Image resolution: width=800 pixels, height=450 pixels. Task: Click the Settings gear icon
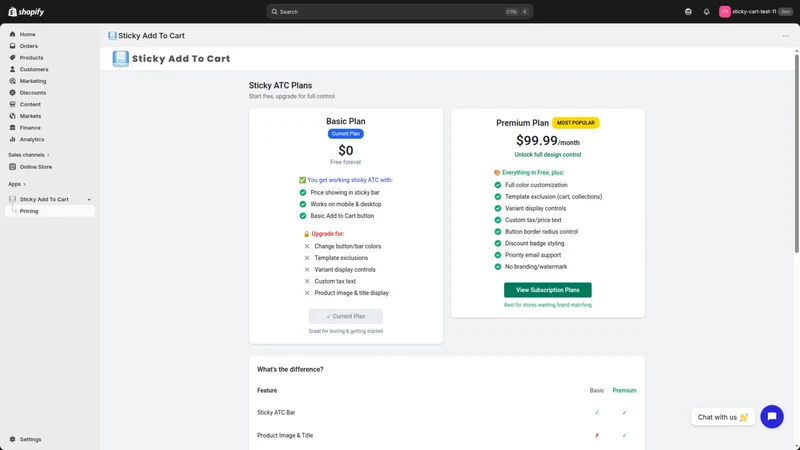(x=12, y=439)
